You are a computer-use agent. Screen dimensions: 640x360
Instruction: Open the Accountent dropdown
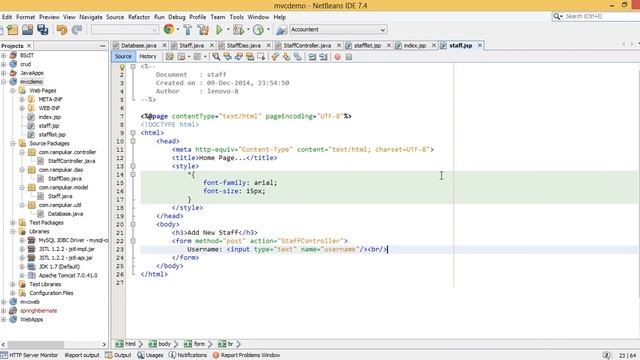pos(338,30)
